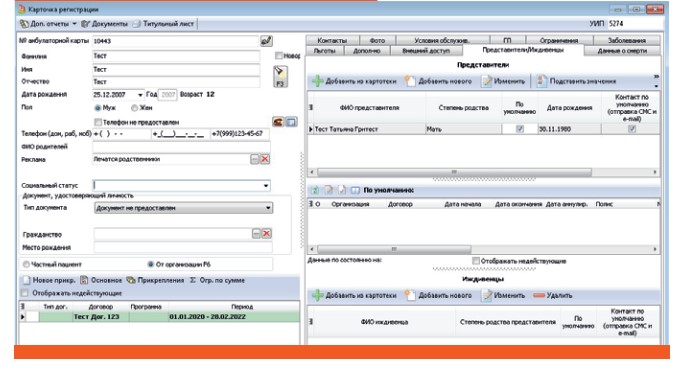Toggle Отображать недействующие under contract toolbar
Screen dimensions: 686x373
(x=25, y=293)
